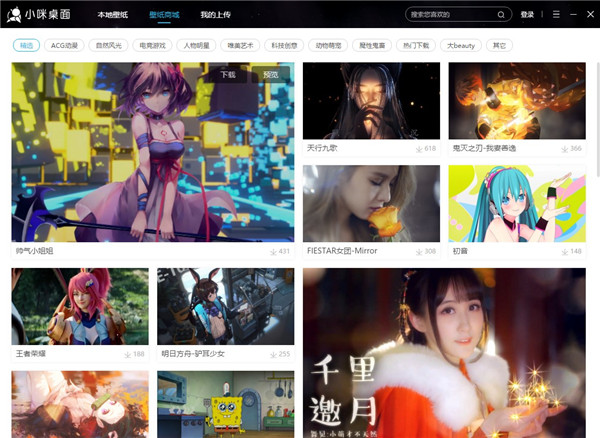The height and width of the screenshot is (438, 600).
Task: Select the 大beauty category filter
Action: tap(461, 46)
